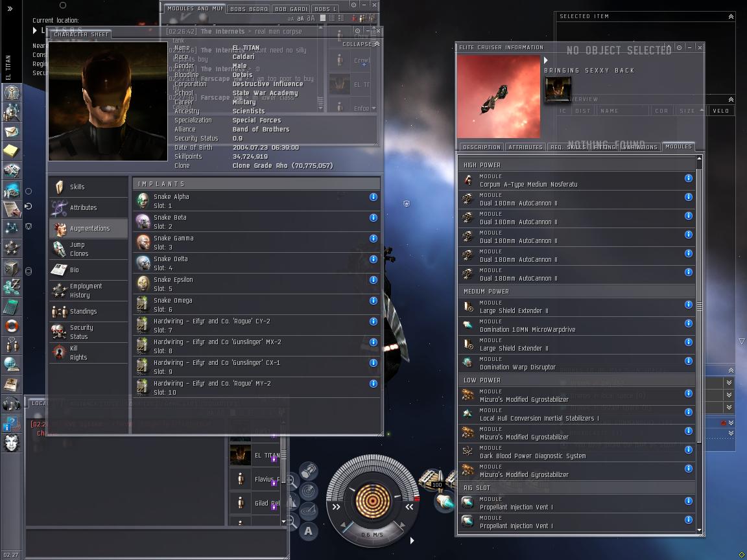Select the smaller aA font size in chat
Viewport: 747px width, 560px height.
290,19
